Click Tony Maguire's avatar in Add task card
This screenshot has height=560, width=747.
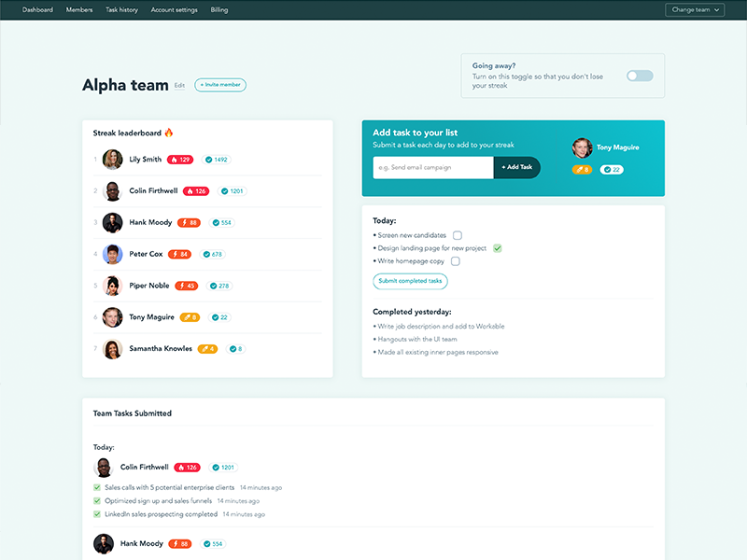[x=582, y=148]
